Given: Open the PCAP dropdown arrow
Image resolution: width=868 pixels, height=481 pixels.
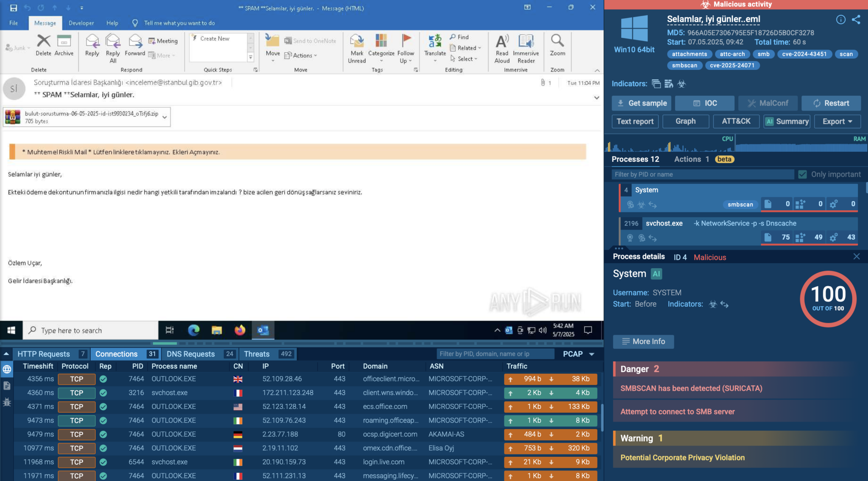Looking at the screenshot, I should (592, 354).
